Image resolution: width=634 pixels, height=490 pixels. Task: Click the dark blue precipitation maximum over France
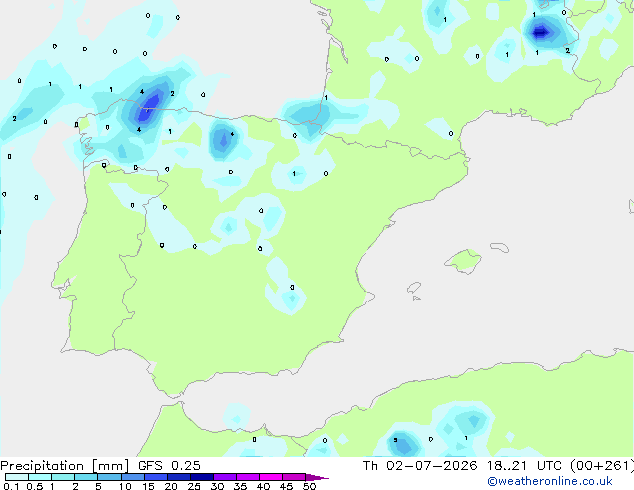[540, 32]
